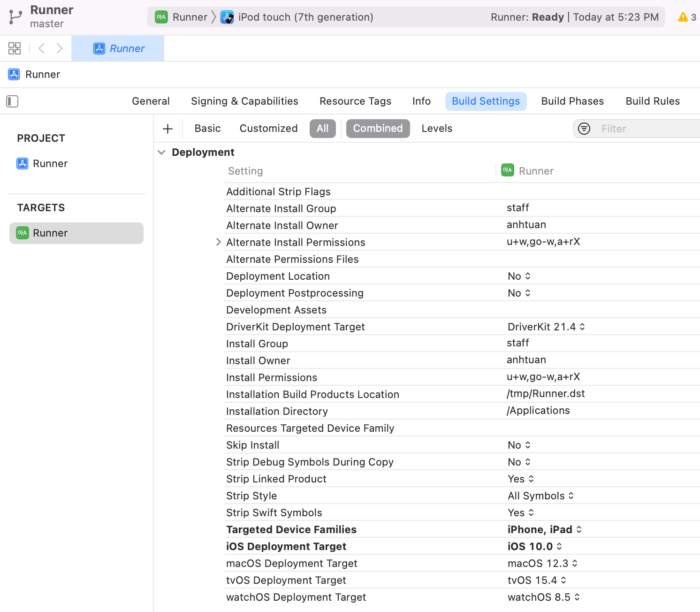Open the Info tab

pos(421,101)
